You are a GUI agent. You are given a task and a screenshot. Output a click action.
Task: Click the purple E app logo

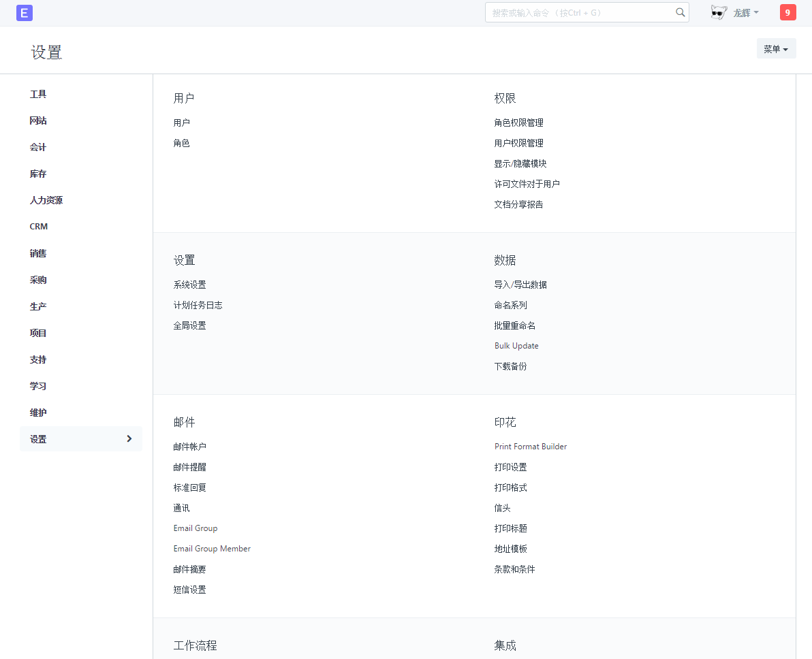click(x=25, y=13)
